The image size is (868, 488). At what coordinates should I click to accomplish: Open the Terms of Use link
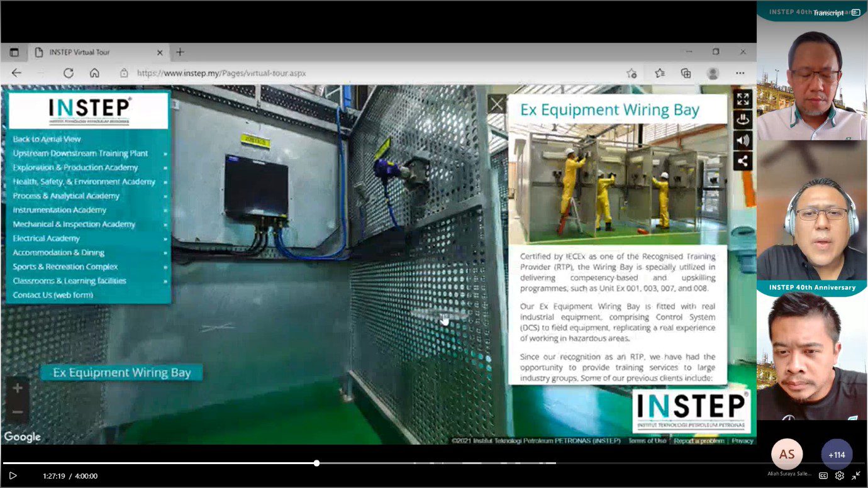point(647,441)
